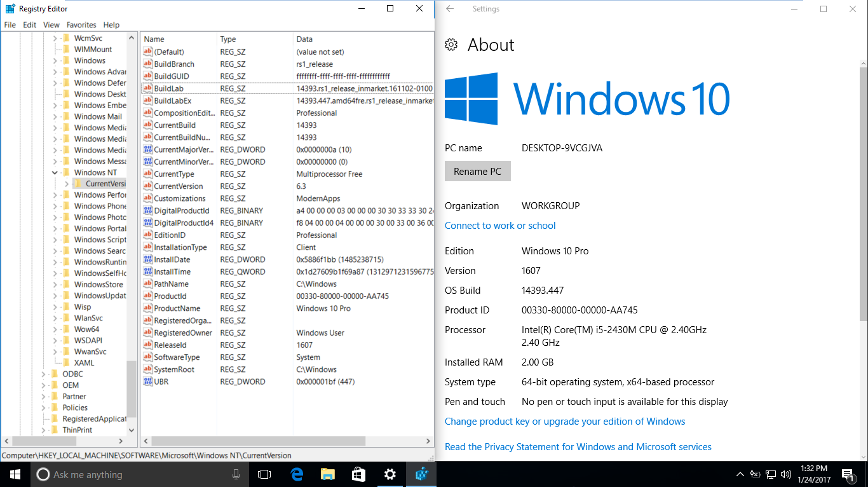Click the Cortana microphone icon

(236, 474)
